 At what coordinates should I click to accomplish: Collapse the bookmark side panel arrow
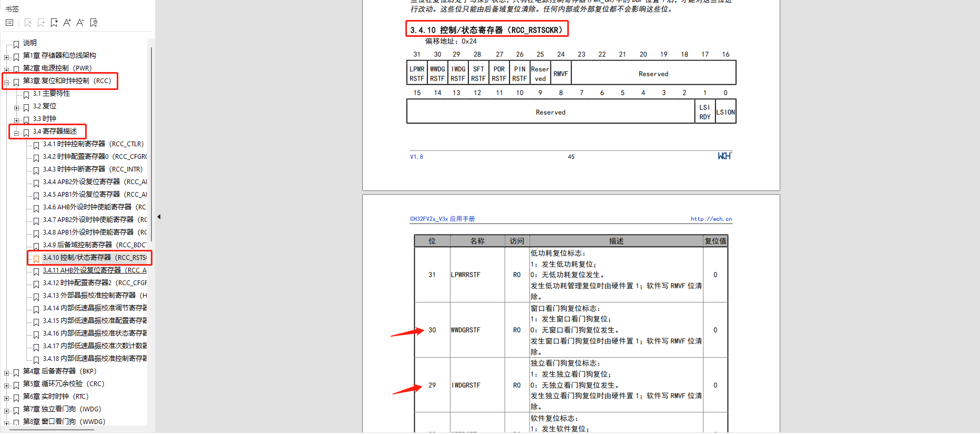point(159,217)
